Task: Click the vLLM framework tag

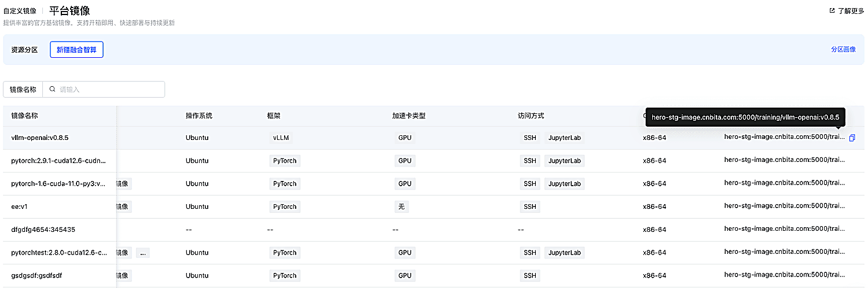Action: (x=282, y=138)
